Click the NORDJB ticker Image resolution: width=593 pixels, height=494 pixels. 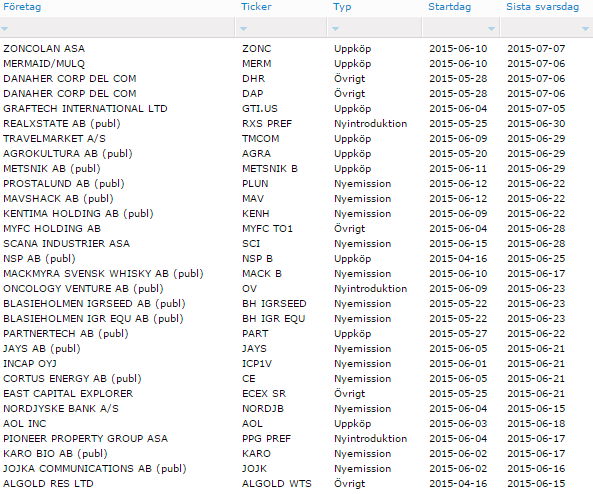coord(263,409)
